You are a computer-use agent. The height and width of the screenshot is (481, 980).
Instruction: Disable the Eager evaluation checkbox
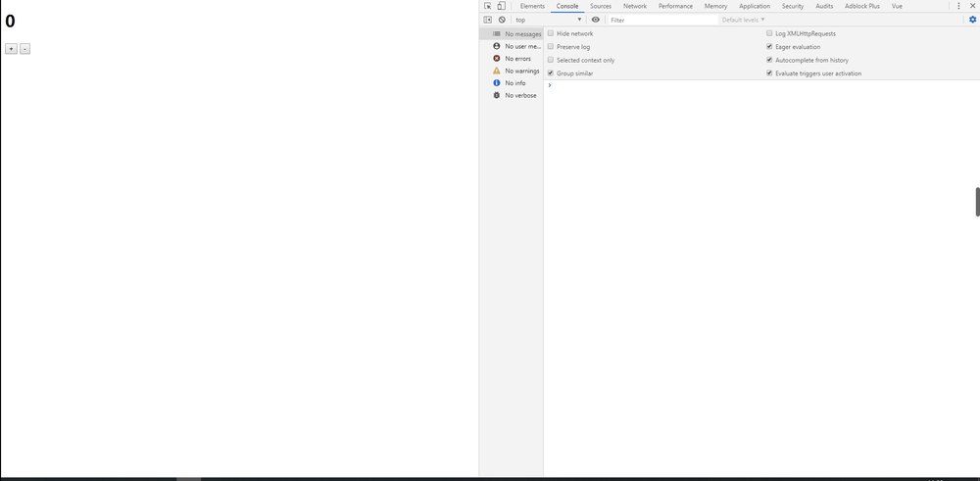769,46
